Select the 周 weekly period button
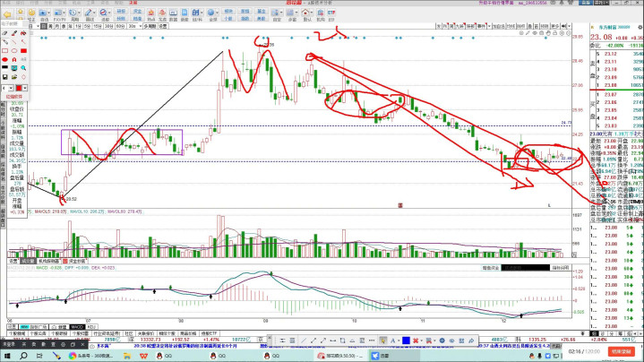This screenshot has height=362, width=644. pos(50,26)
